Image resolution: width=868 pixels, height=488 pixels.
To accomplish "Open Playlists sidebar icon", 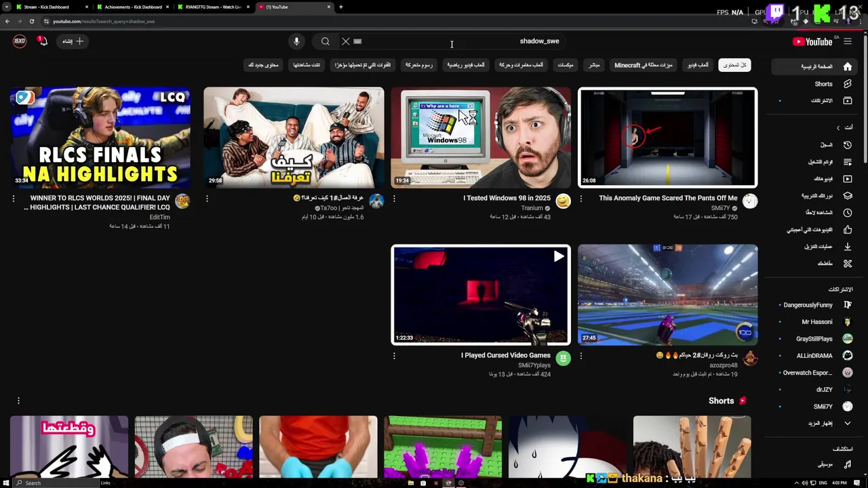I will pos(848,162).
